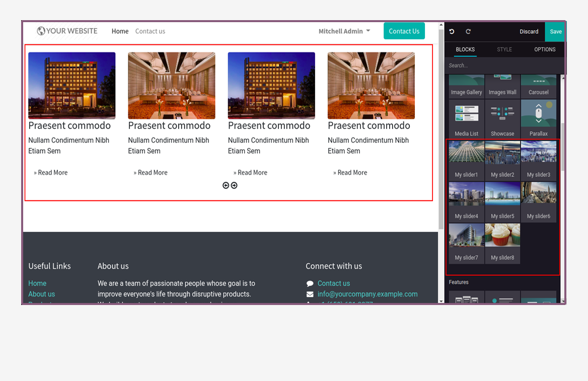The width and height of the screenshot is (588, 381).
Task: Click the blocks panel vertical scrollbar
Action: tap(562, 146)
